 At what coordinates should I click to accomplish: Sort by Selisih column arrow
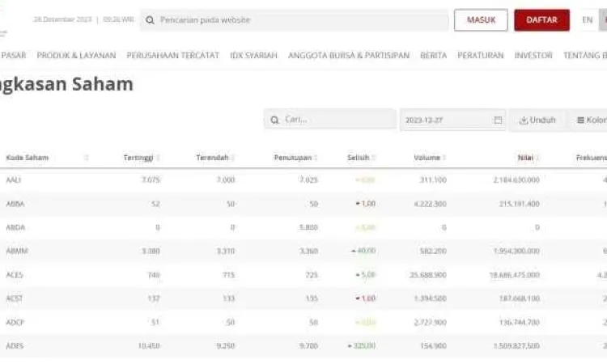coord(374,158)
